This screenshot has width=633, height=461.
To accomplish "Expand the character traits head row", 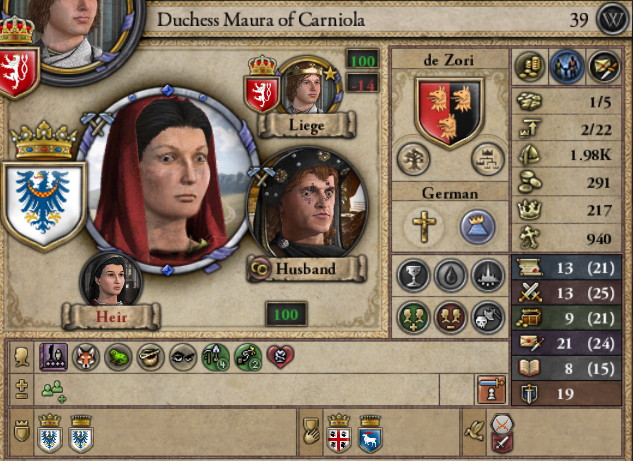I will pyautogui.click(x=21, y=357).
